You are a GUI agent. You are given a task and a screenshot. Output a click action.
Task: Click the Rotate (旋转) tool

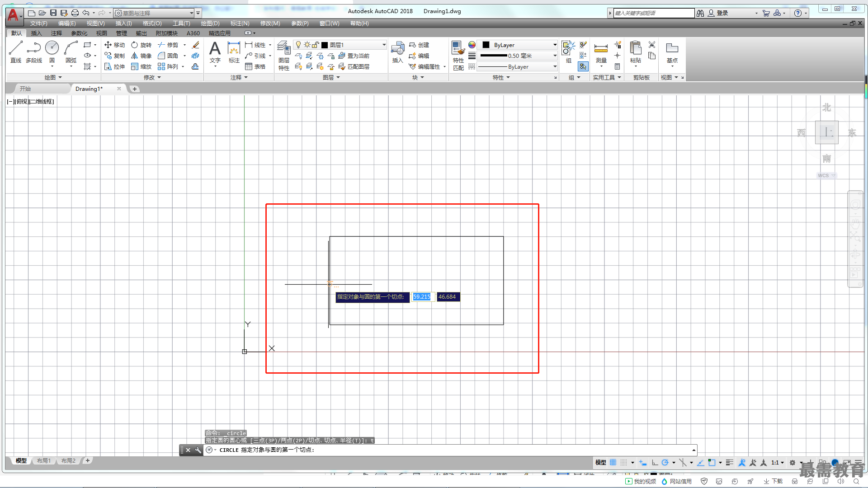pyautogui.click(x=141, y=45)
